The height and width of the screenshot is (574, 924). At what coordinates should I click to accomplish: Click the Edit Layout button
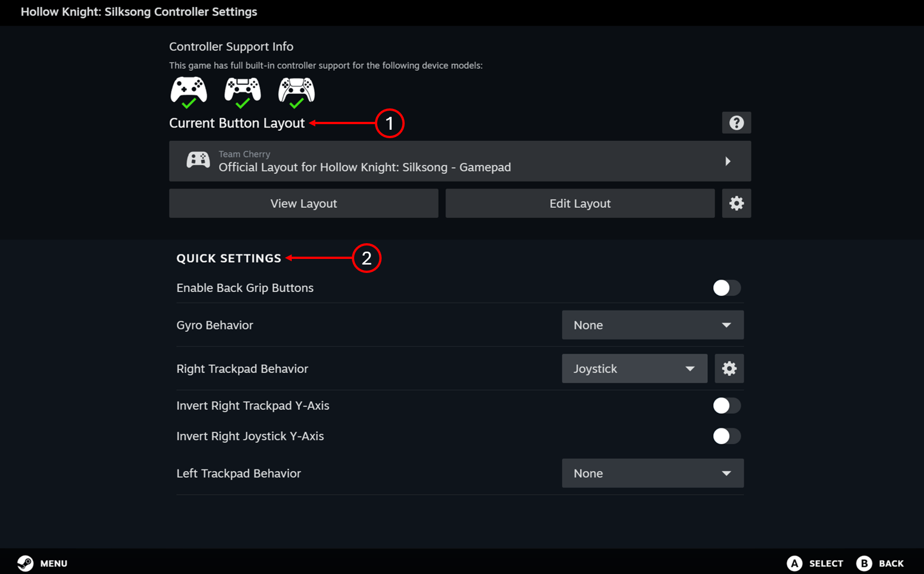pos(580,203)
